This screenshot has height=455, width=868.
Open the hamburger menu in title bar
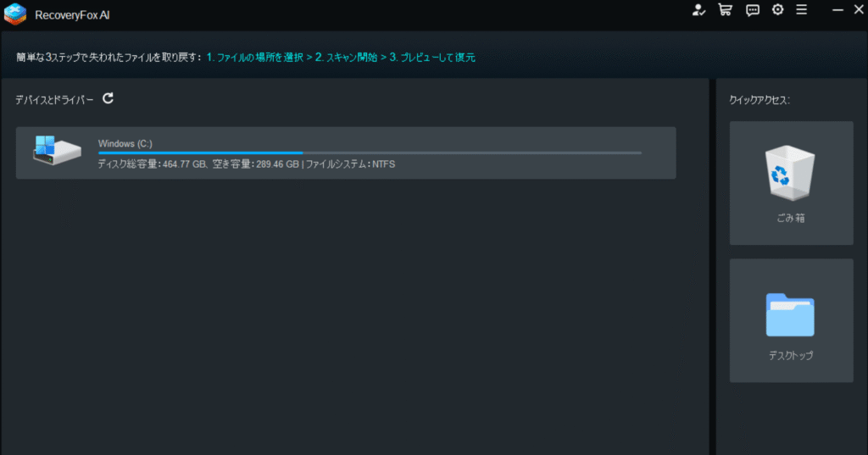pyautogui.click(x=801, y=10)
